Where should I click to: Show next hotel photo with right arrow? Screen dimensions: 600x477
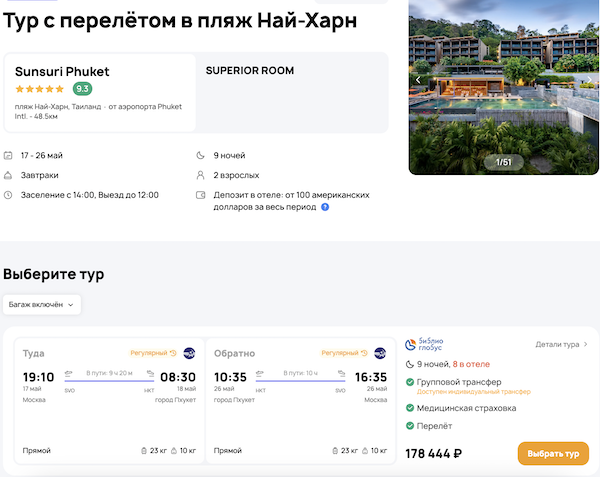(588, 80)
